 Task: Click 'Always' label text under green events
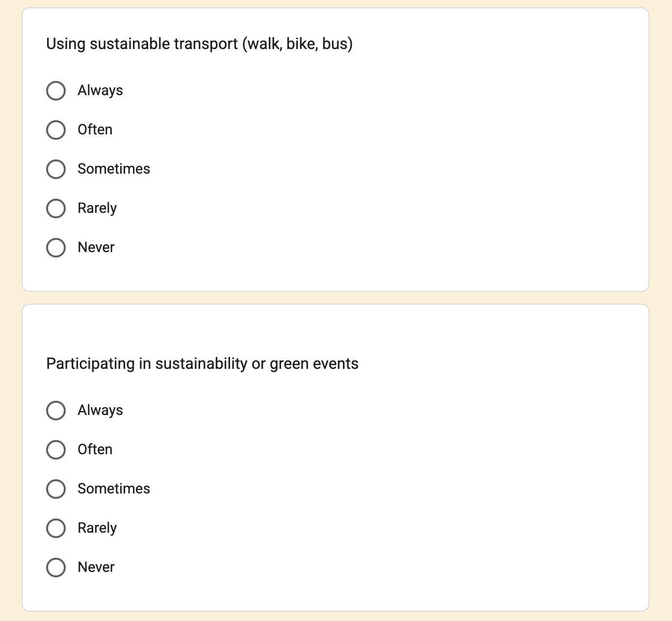(100, 411)
